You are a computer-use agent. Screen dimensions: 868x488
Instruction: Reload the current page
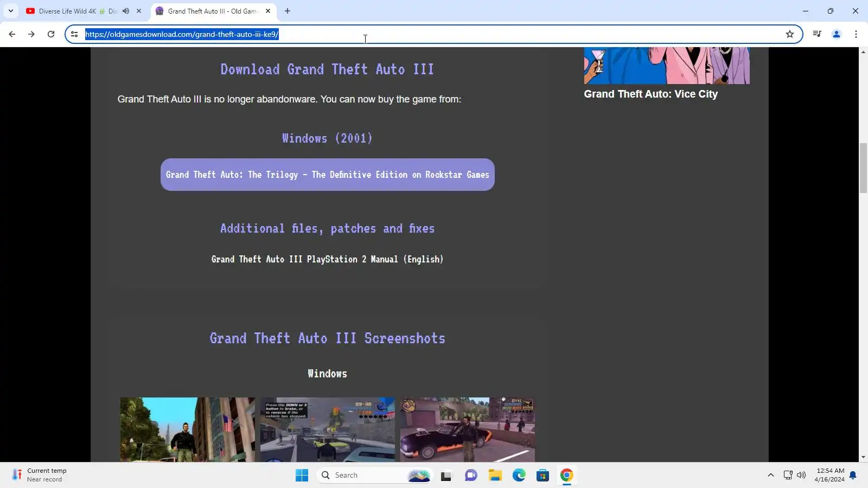pos(51,34)
